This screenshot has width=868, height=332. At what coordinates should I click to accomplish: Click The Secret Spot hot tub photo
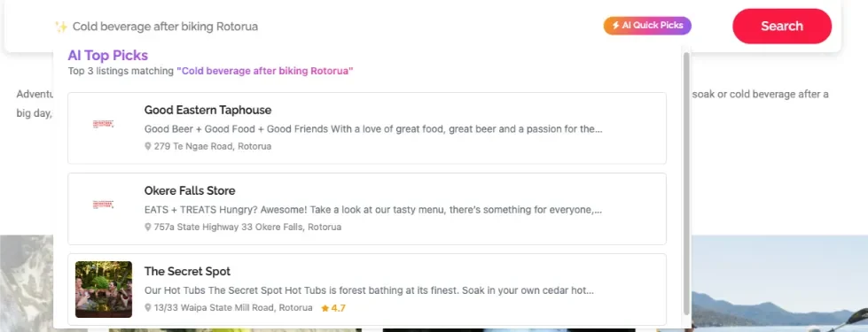104,290
